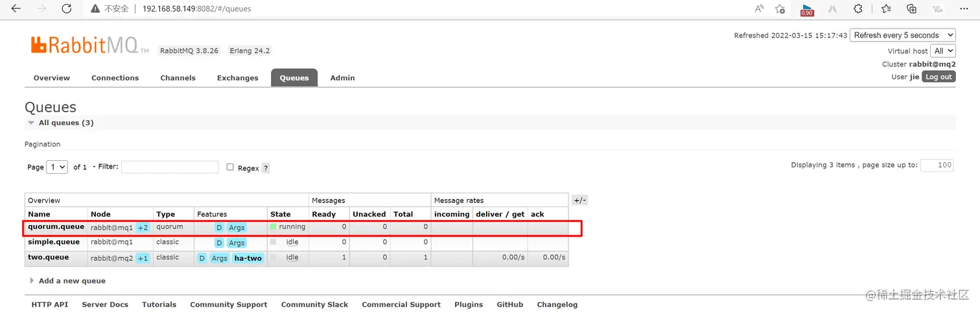980x312 pixels.
Task: Switch to the Admin tab
Action: 342,78
